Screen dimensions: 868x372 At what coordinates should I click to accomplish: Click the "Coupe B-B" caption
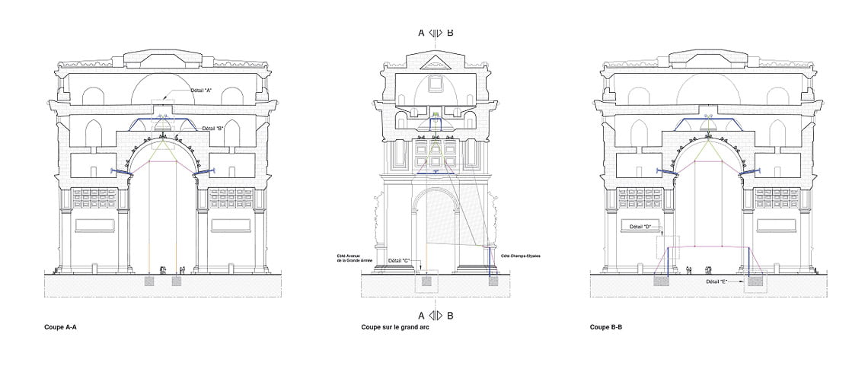tap(606, 327)
